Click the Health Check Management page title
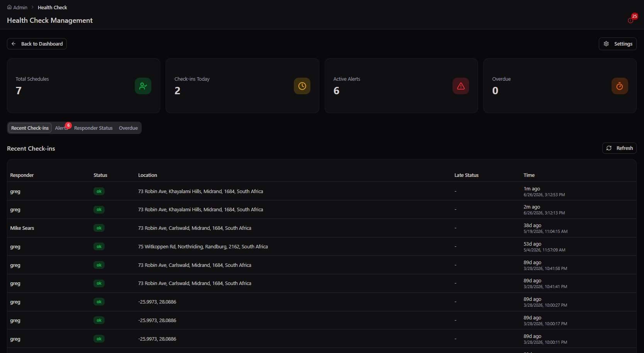This screenshot has width=644, height=353. 50,20
